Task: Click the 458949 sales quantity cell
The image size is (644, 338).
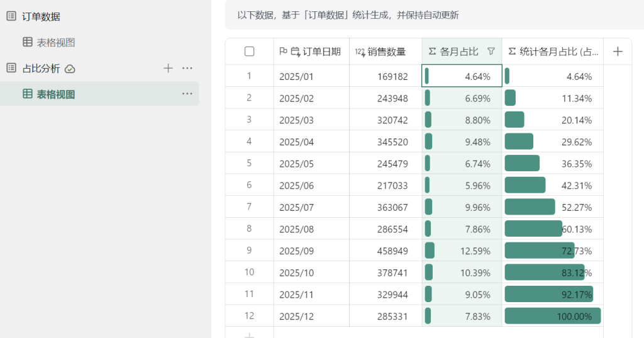Action: pos(386,251)
